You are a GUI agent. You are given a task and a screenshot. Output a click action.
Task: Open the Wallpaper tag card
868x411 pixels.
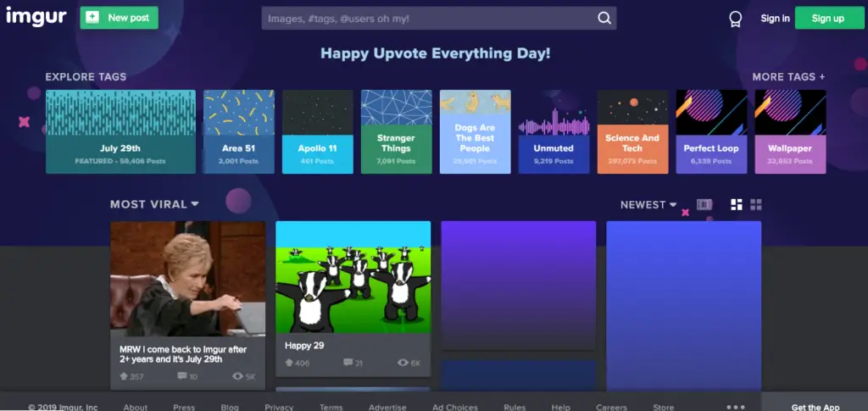pos(790,131)
